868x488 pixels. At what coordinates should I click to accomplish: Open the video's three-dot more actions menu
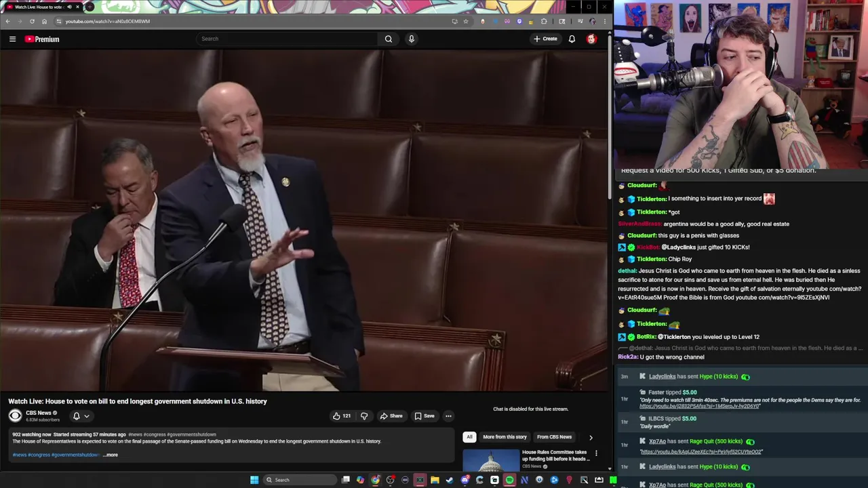click(448, 416)
